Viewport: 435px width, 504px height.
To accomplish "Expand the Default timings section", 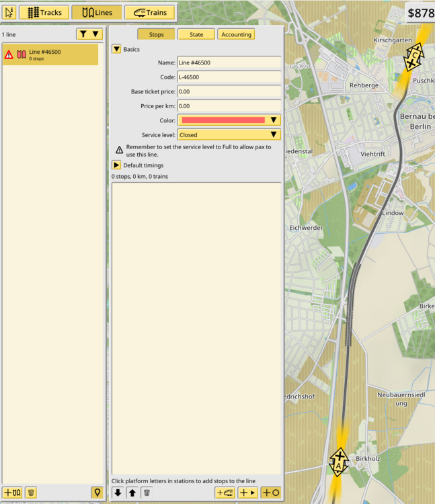I will [116, 165].
